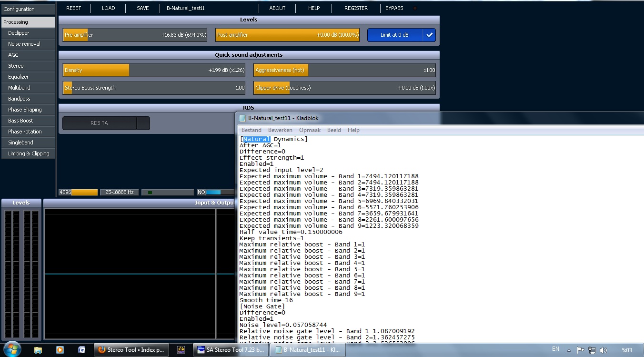Click the Notepad icon in Kladblok title bar
The image size is (644, 357).
pyautogui.click(x=242, y=118)
